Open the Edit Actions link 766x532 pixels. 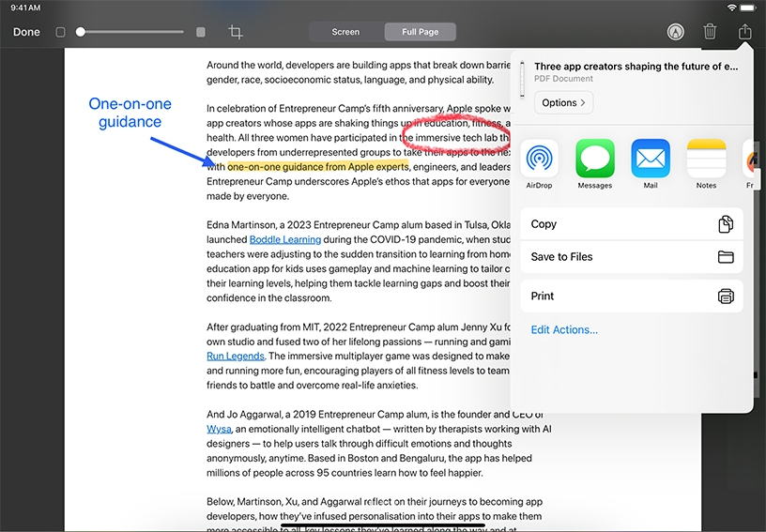pyautogui.click(x=564, y=329)
